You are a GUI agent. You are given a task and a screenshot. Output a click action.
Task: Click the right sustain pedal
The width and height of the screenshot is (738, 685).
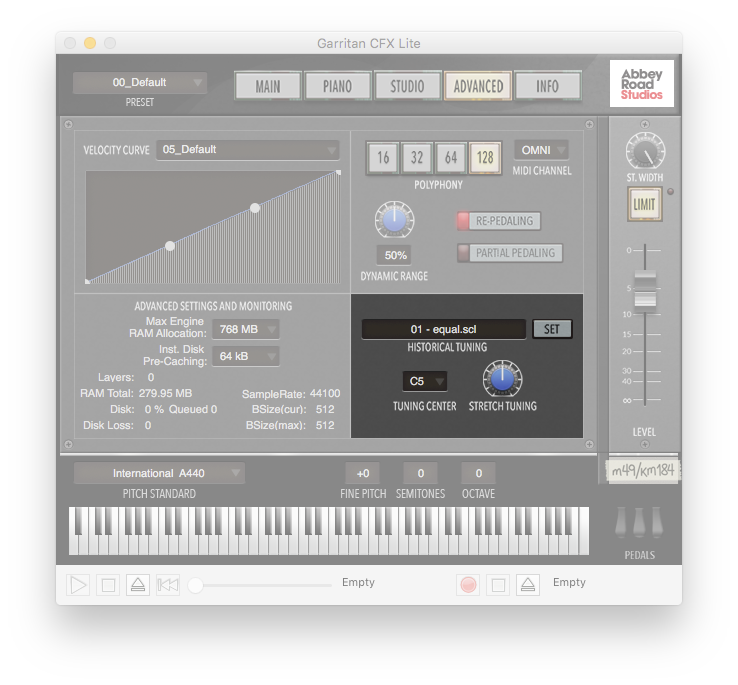click(x=657, y=523)
